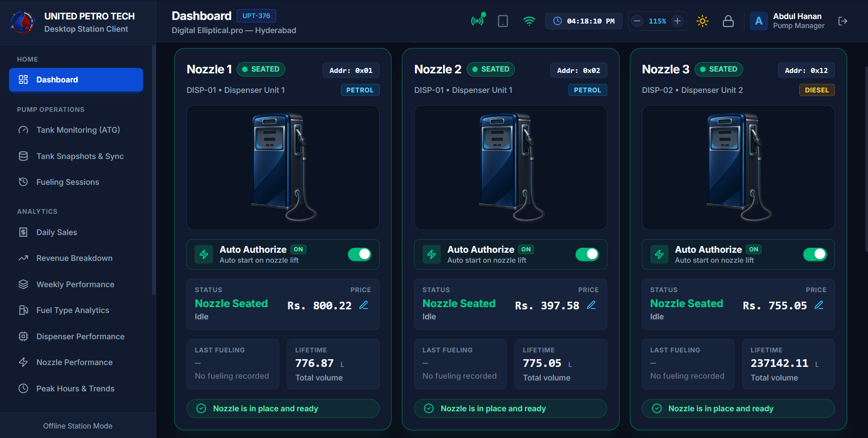Click the tablet device icon in header
The height and width of the screenshot is (438, 868).
click(503, 21)
